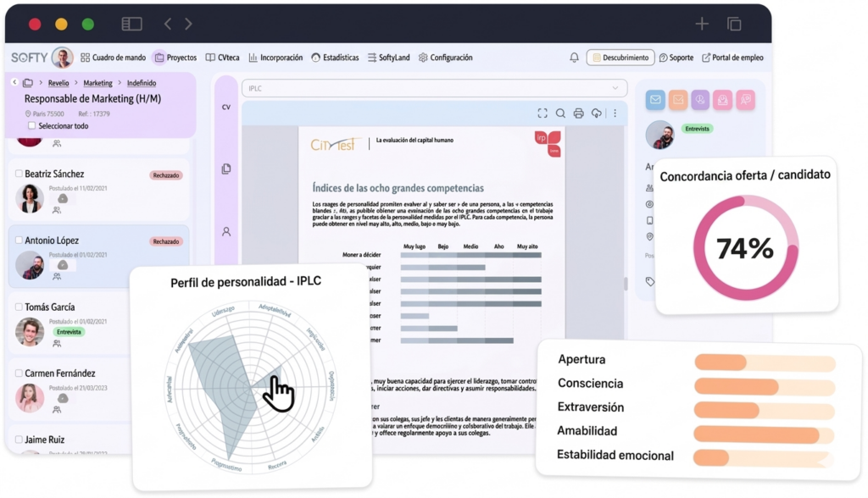This screenshot has width=868, height=498.
Task: Click the blue envelope email icon
Action: (x=655, y=100)
